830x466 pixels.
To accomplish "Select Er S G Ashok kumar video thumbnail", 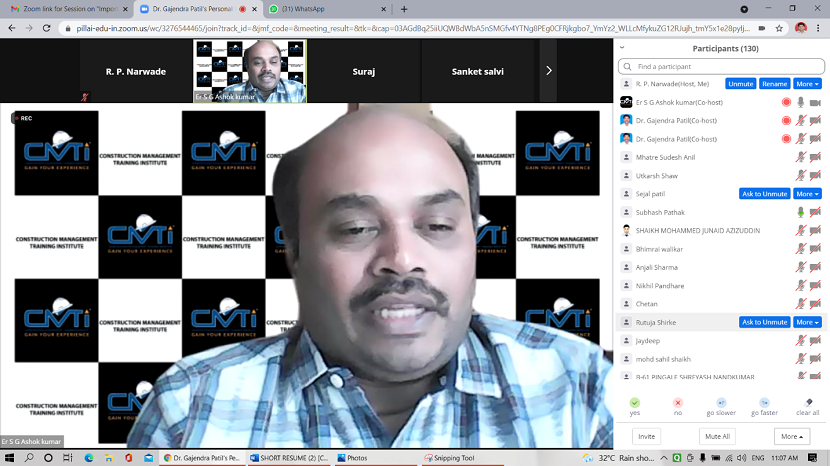I will tap(250, 71).
